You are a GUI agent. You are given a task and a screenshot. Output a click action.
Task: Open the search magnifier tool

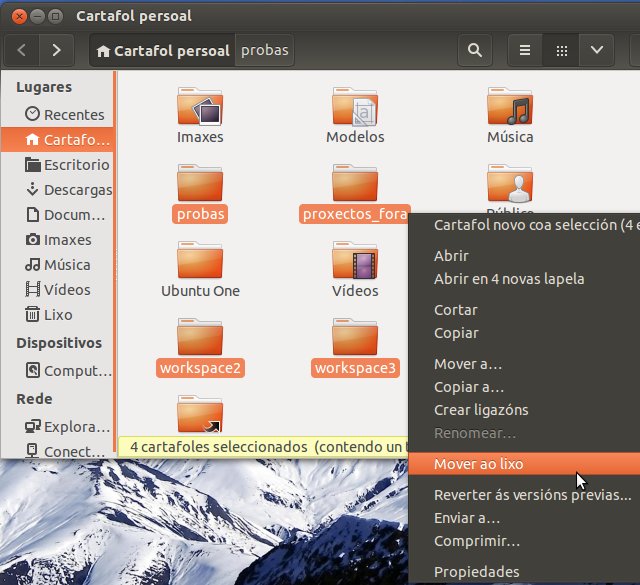[474, 50]
